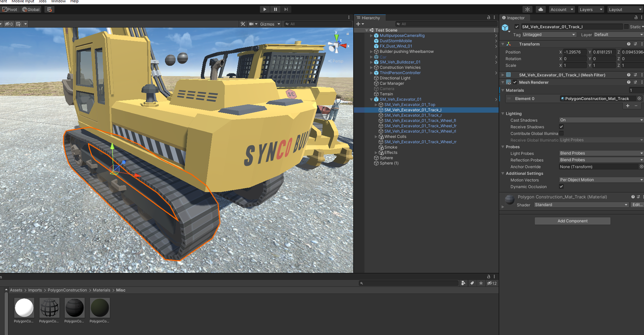Switch to the Inspector tab
The width and height of the screenshot is (644, 335).
(515, 18)
